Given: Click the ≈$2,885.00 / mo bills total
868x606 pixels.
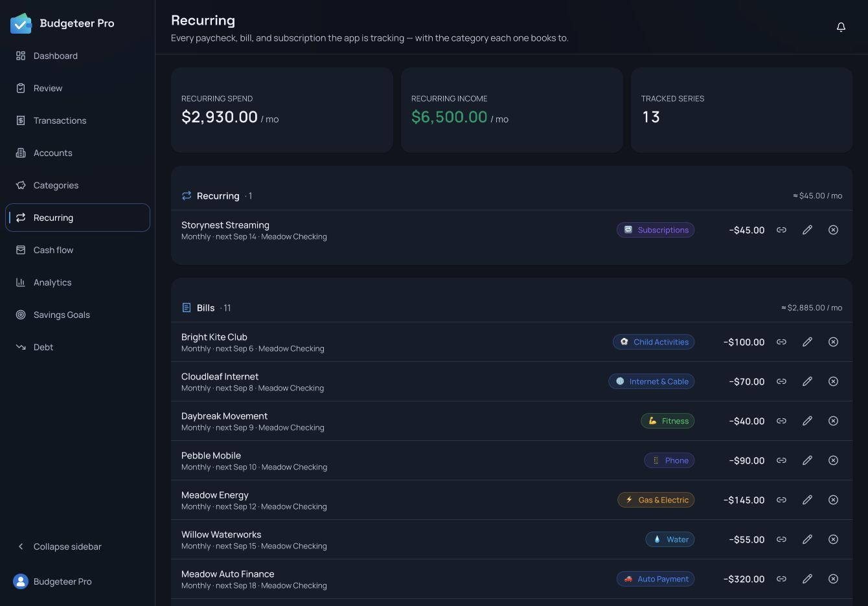Looking at the screenshot, I should tap(812, 308).
